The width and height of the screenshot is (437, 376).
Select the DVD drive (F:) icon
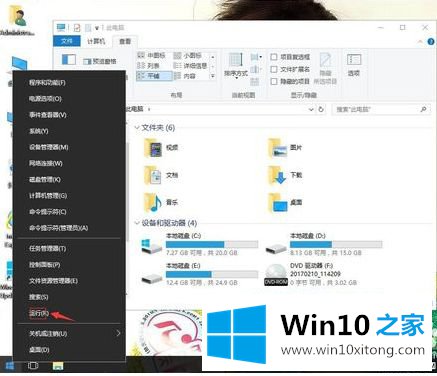click(x=276, y=275)
